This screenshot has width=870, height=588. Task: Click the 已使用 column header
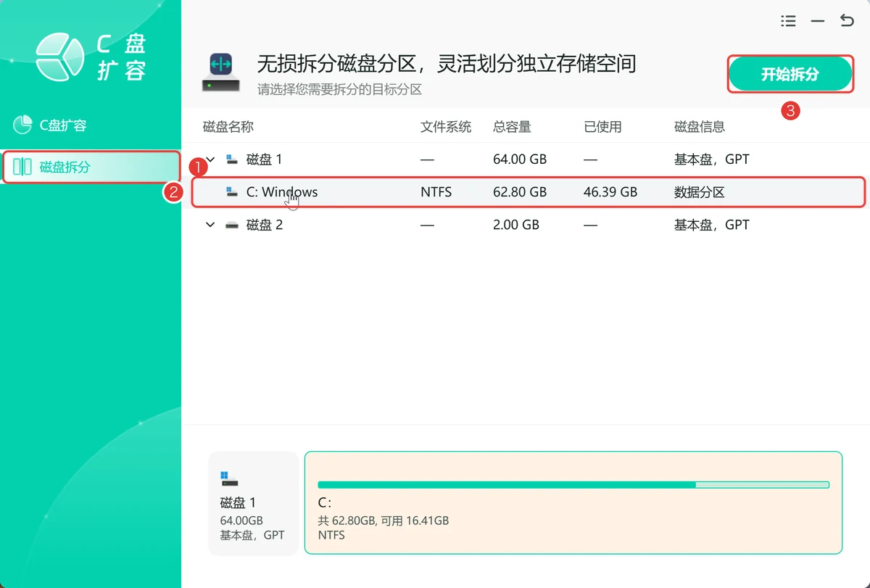pos(602,127)
